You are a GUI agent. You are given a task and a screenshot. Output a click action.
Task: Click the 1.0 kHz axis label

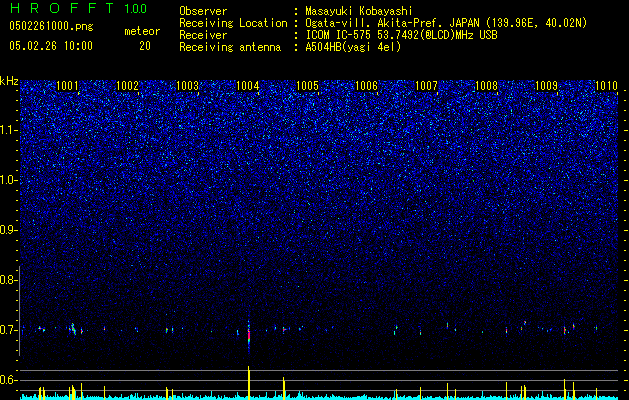click(x=8, y=180)
